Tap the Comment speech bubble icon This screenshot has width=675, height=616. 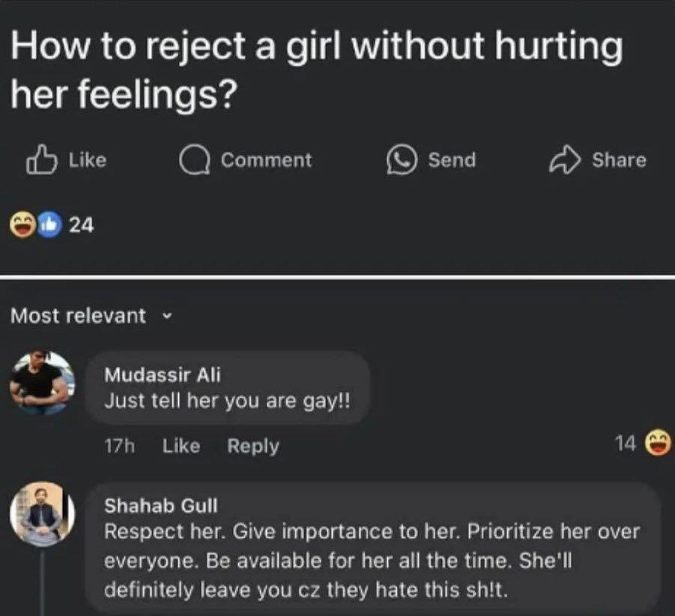195,160
